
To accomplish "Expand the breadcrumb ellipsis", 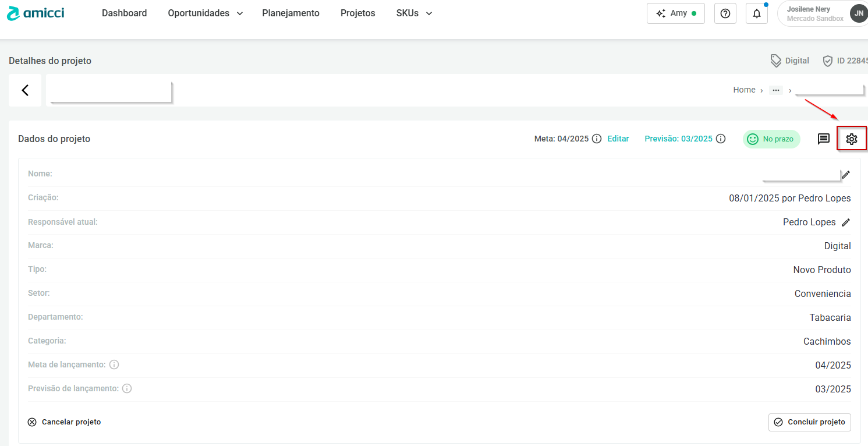I will pos(775,90).
